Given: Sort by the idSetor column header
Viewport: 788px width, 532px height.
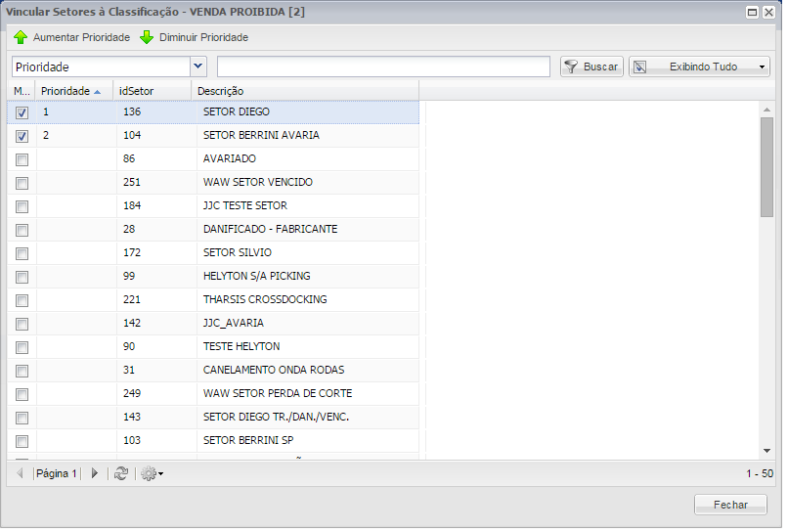Looking at the screenshot, I should click(x=153, y=91).
